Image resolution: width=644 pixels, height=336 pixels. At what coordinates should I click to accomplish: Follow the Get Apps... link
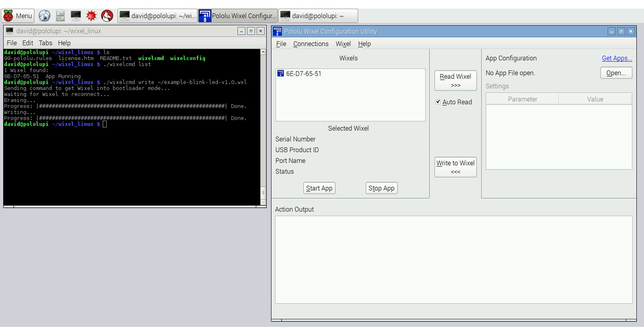[617, 58]
